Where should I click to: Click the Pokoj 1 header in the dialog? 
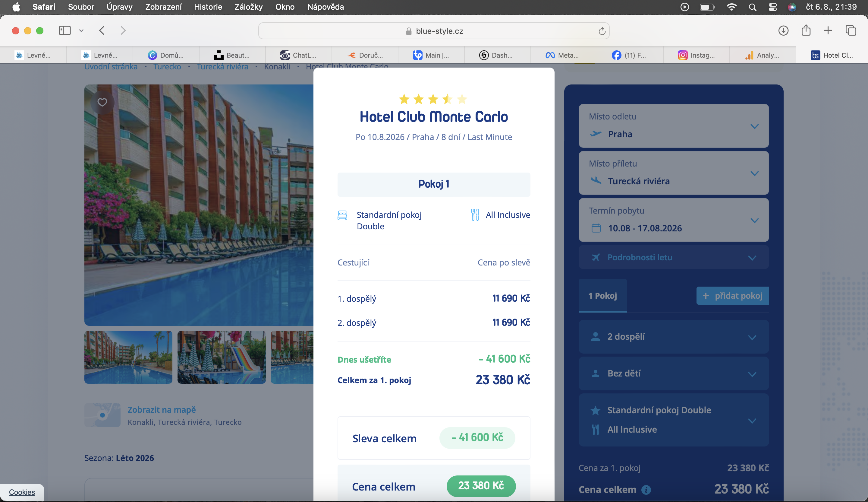[x=434, y=184]
